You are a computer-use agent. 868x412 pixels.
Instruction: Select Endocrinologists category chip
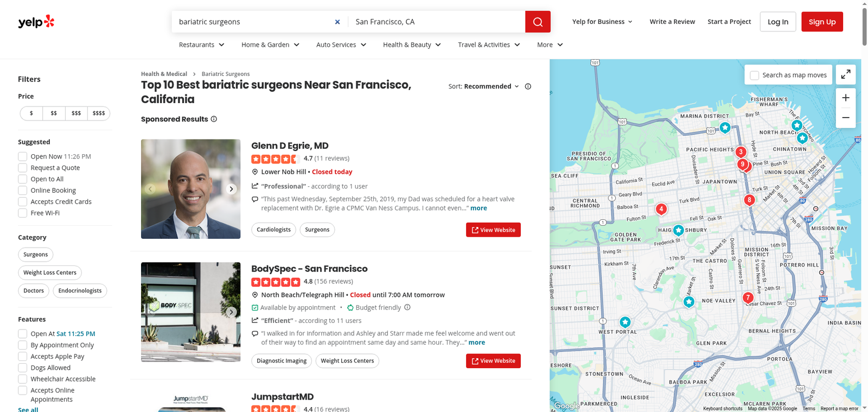[x=80, y=291]
